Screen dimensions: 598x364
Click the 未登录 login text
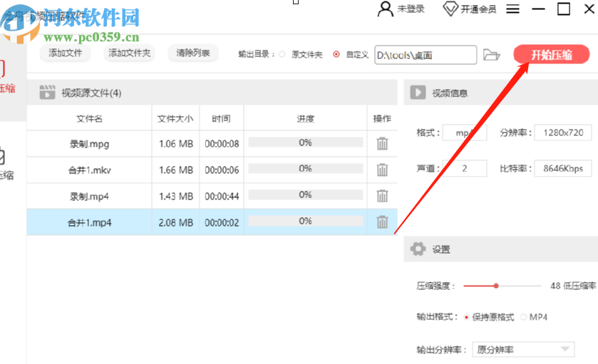pyautogui.click(x=411, y=9)
